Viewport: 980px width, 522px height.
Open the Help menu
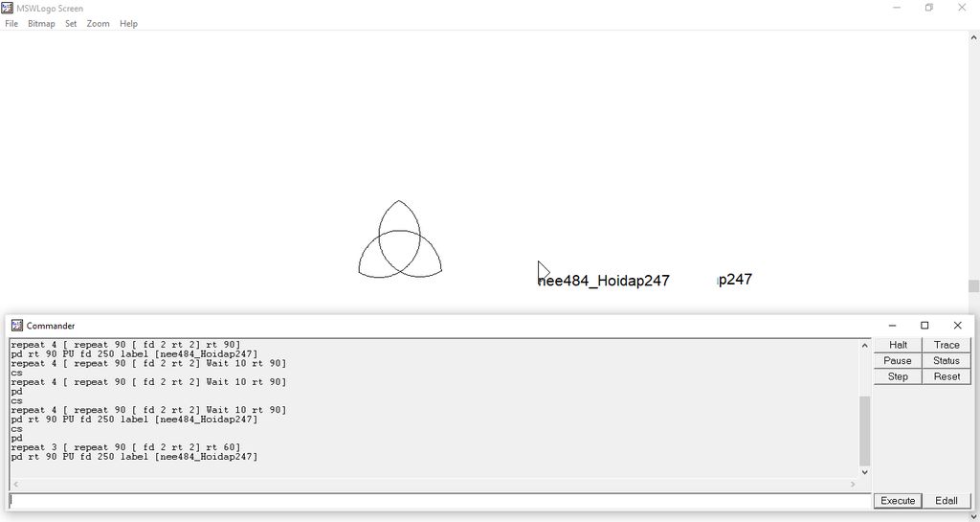(129, 24)
